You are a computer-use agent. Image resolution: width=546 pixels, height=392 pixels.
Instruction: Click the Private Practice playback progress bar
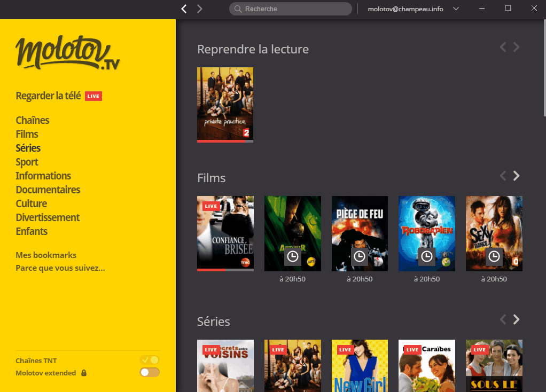(225, 142)
